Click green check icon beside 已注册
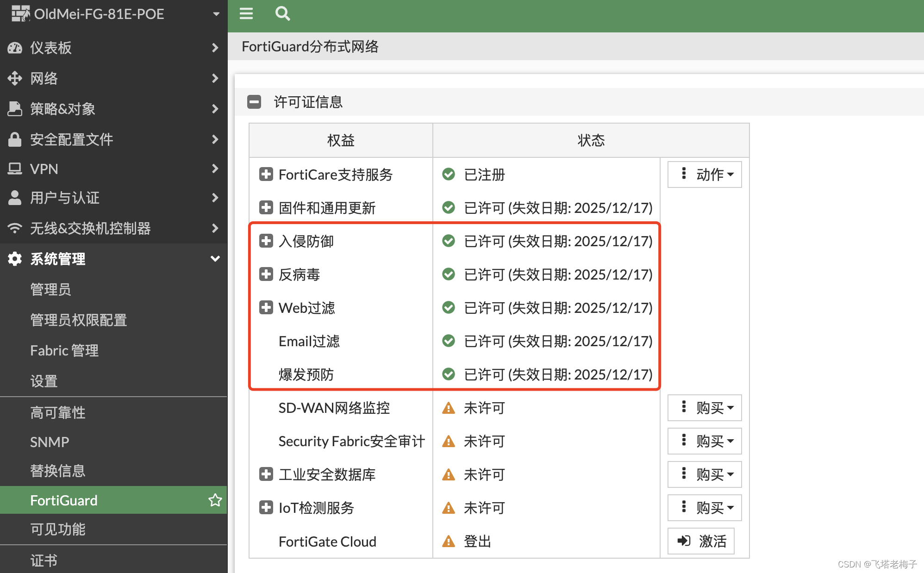This screenshot has height=573, width=924. 449,174
